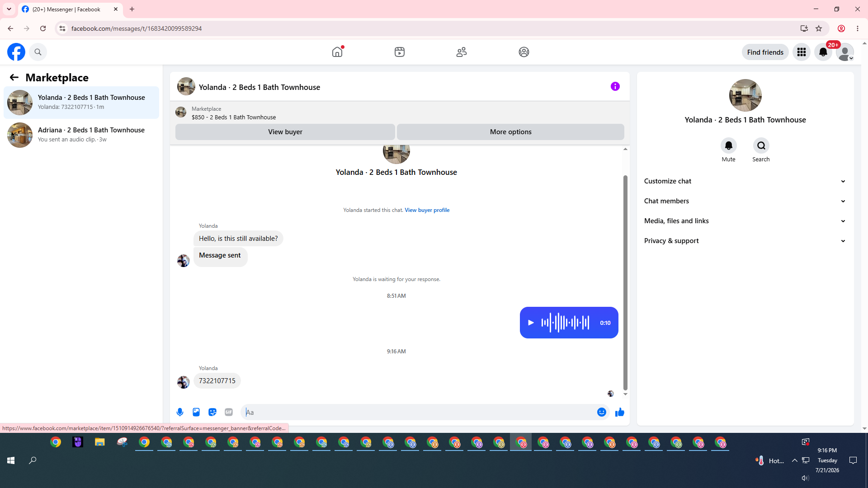This screenshot has width=868, height=488.
Task: Click the large listing photo in info panel
Action: point(745,95)
